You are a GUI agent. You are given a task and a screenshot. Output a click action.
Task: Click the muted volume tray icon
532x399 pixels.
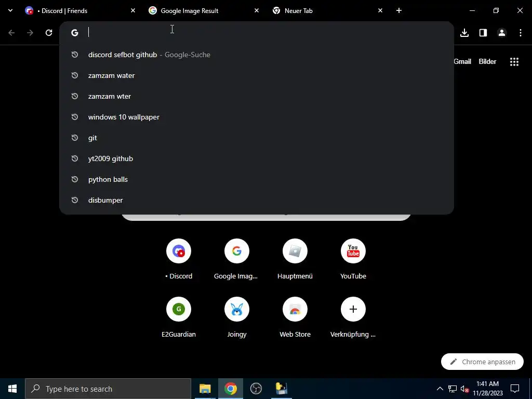(x=464, y=389)
